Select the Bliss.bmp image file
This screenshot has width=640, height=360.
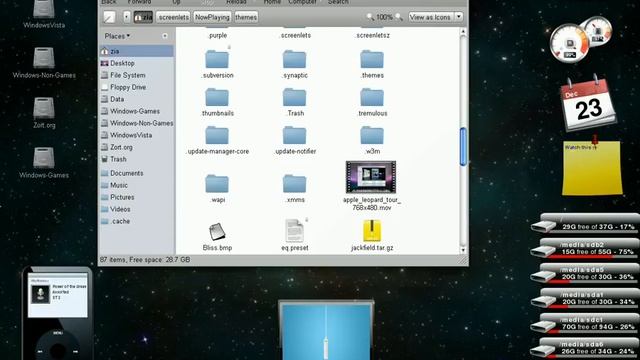[x=217, y=231]
